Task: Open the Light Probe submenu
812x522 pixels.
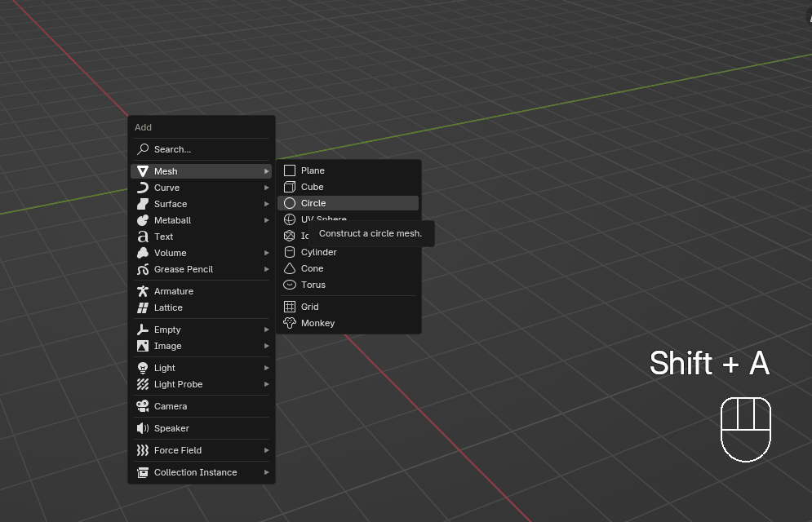Action: pos(178,384)
